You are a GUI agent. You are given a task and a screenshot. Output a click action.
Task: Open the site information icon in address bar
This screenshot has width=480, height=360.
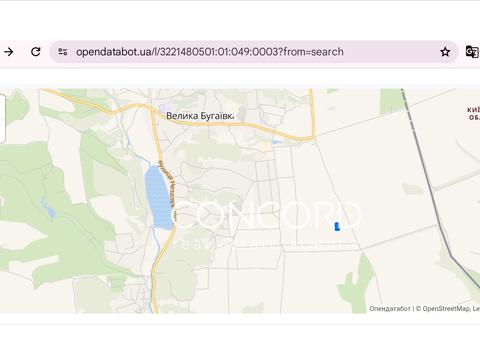tap(63, 52)
